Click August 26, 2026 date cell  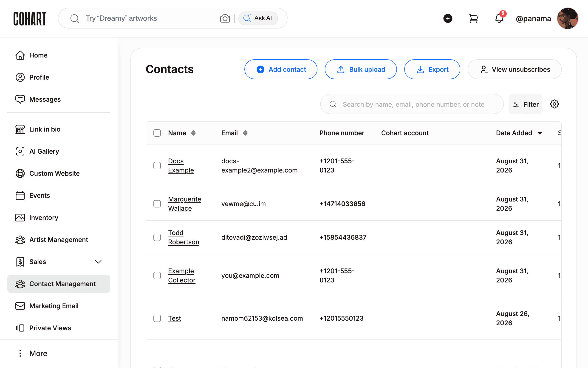512,318
